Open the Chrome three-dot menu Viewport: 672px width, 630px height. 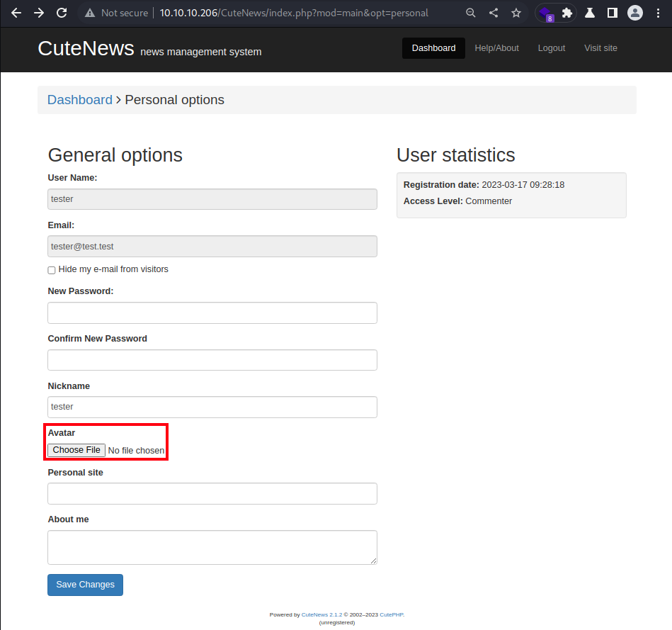coord(658,13)
